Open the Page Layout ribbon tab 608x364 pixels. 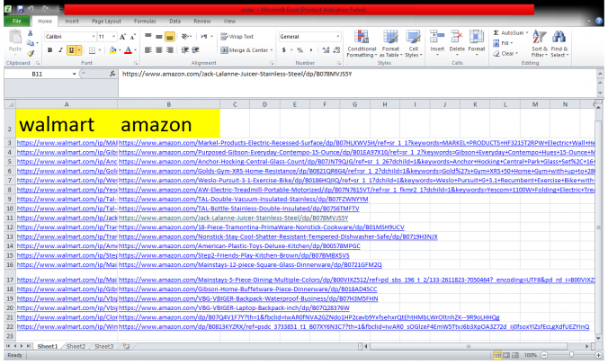105,19
